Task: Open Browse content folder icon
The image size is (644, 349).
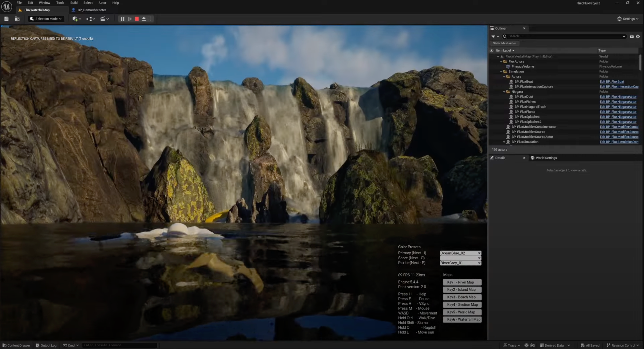Action: [17, 19]
